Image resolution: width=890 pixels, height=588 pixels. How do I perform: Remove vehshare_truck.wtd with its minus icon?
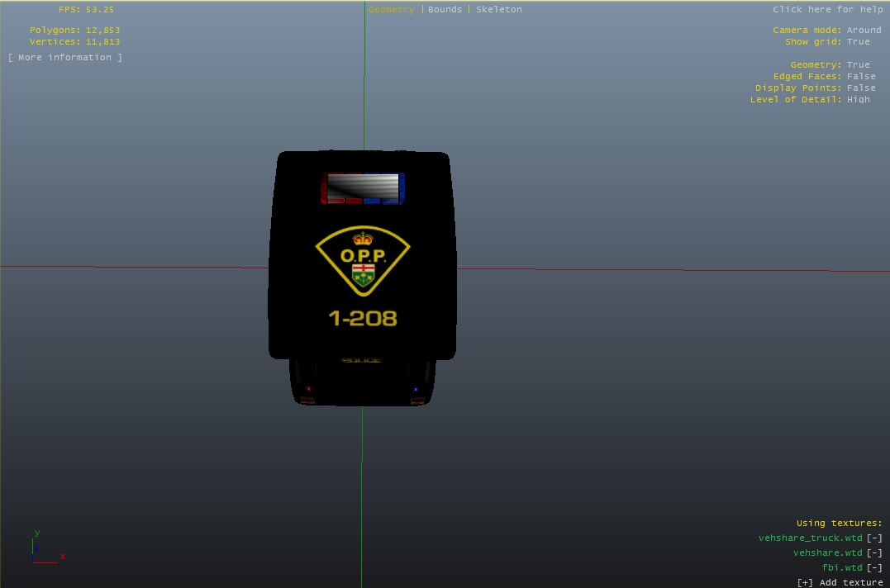[x=874, y=538]
